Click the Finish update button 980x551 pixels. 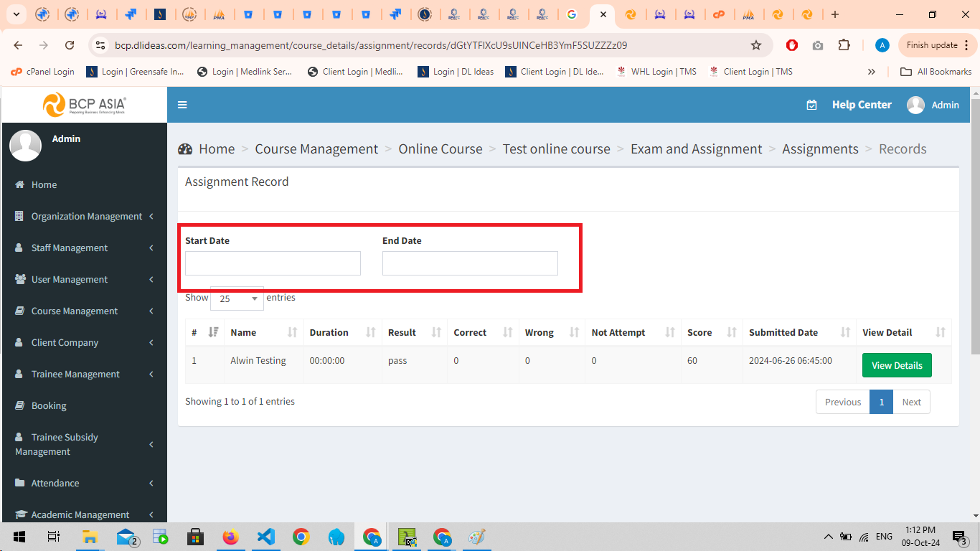[x=937, y=45]
